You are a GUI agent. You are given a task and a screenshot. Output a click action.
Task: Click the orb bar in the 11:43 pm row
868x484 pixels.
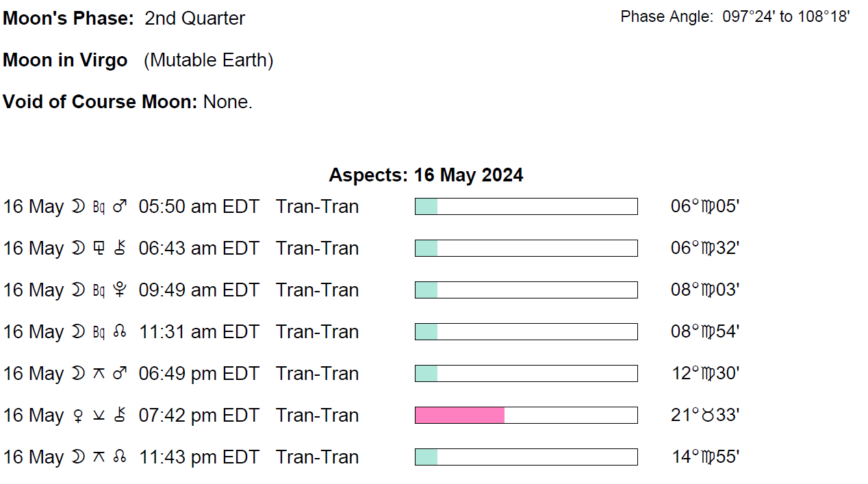[x=526, y=457]
